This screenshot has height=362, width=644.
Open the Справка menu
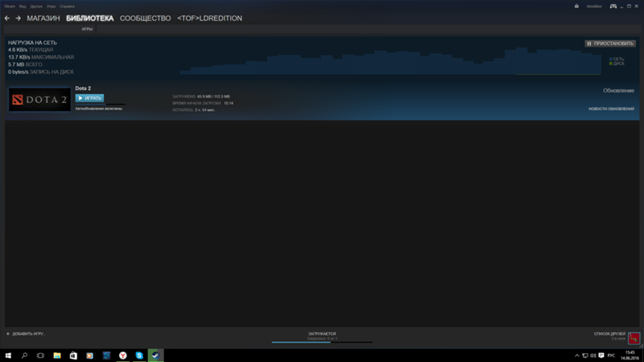(67, 6)
